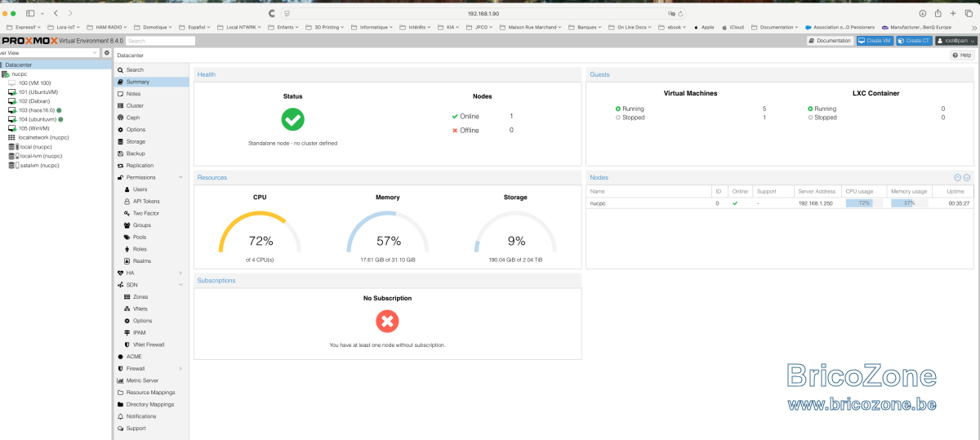The height and width of the screenshot is (440, 980).
Task: Open the Backup section
Action: point(150,153)
